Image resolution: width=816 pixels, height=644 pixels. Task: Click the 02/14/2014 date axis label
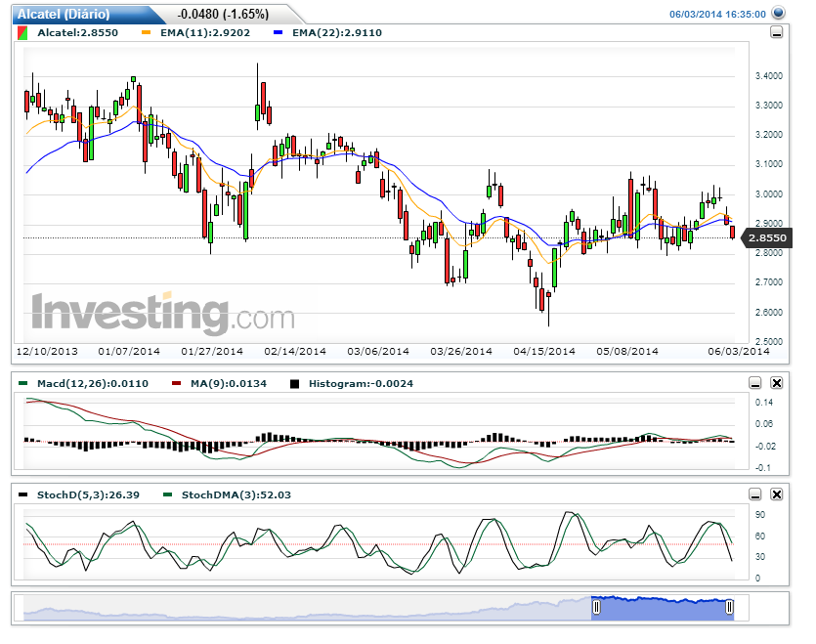pos(295,352)
